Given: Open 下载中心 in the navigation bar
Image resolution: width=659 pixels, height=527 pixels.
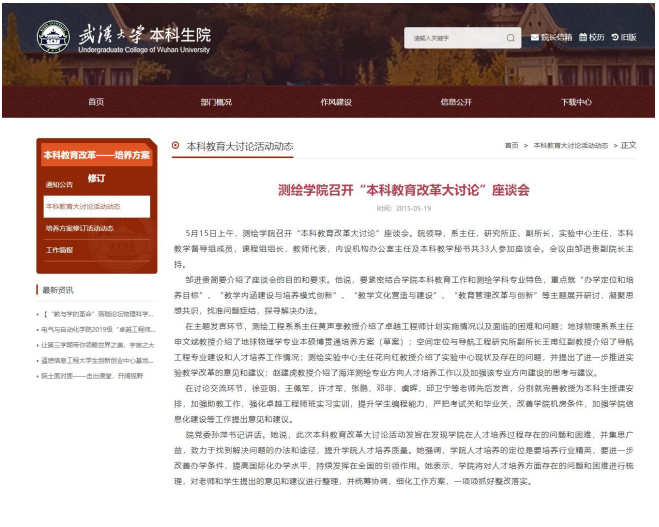Looking at the screenshot, I should [x=575, y=102].
